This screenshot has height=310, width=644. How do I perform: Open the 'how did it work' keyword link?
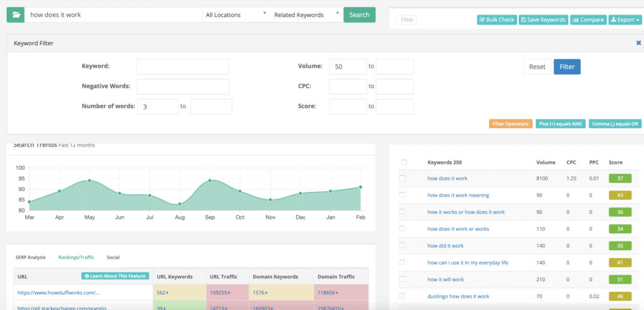(445, 245)
